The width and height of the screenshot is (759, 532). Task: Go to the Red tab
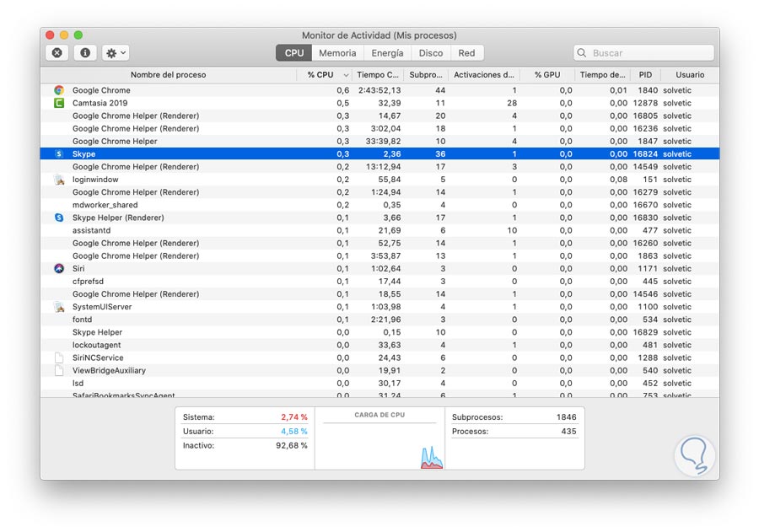[x=466, y=53]
